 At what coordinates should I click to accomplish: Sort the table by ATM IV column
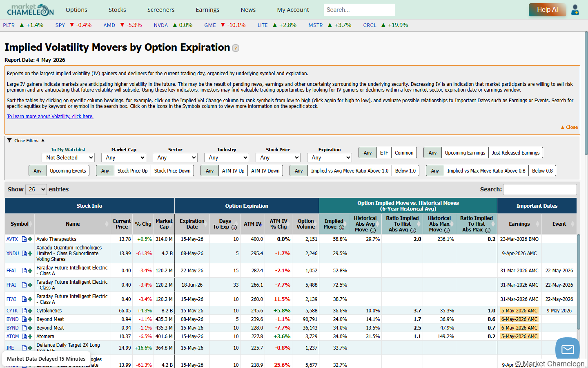click(x=253, y=224)
